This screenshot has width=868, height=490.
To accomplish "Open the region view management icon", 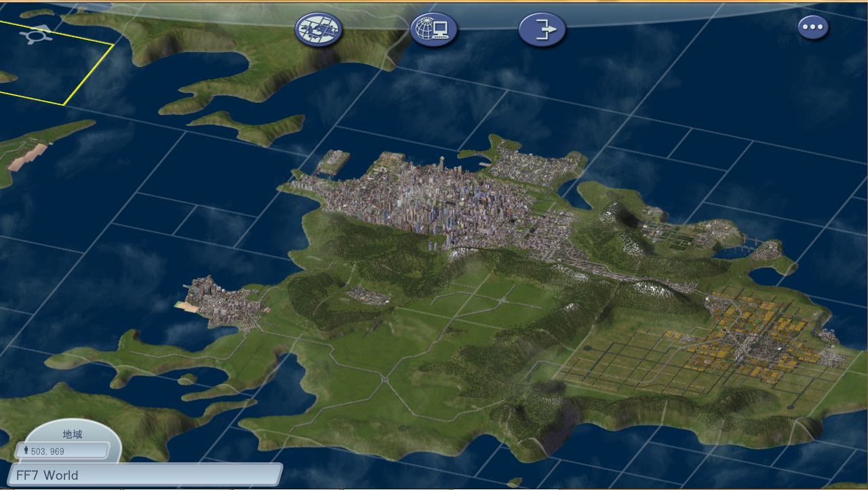I will (319, 30).
